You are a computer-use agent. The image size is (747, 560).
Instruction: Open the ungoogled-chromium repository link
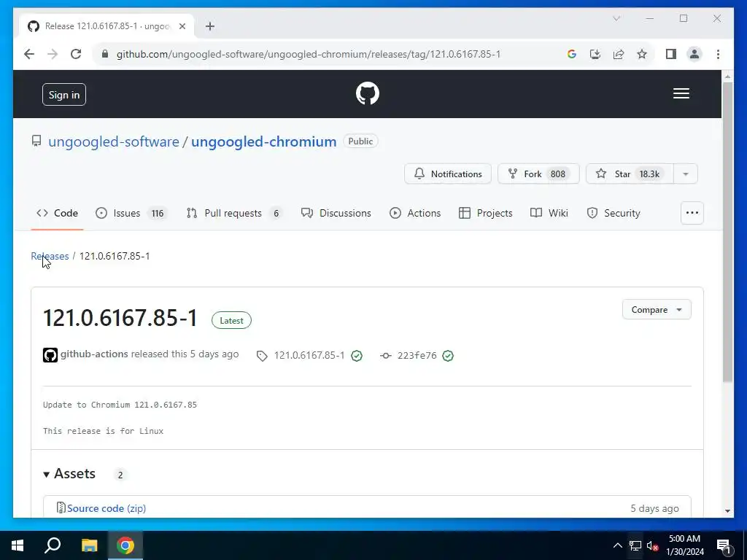(x=263, y=141)
